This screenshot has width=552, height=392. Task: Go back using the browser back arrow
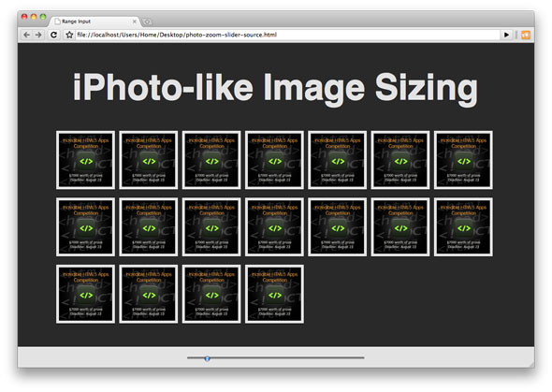click(x=27, y=35)
